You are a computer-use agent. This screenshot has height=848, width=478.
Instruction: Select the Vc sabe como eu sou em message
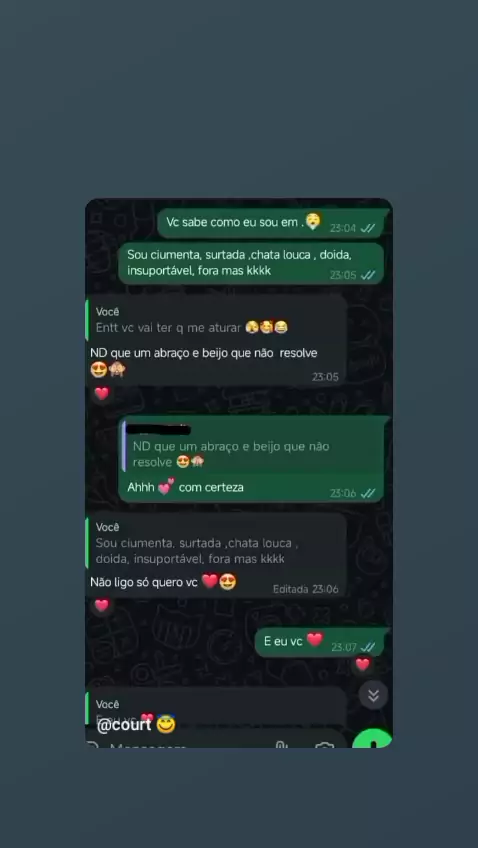[x=270, y=222]
